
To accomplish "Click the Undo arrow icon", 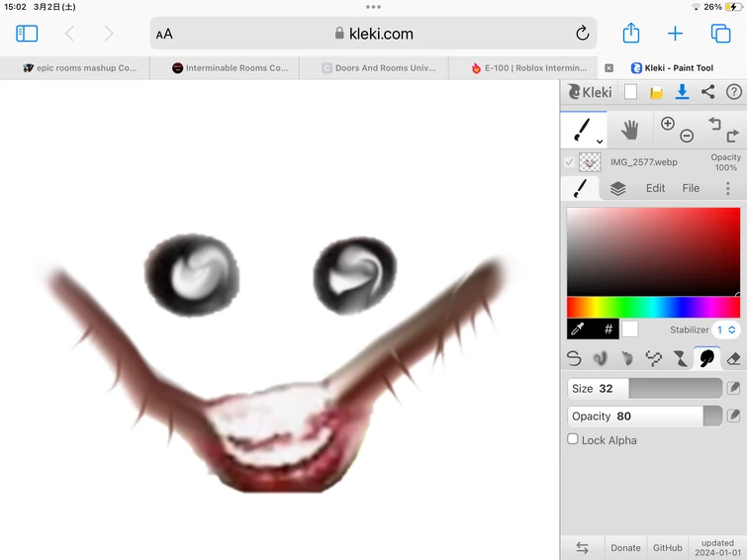I will tap(713, 124).
